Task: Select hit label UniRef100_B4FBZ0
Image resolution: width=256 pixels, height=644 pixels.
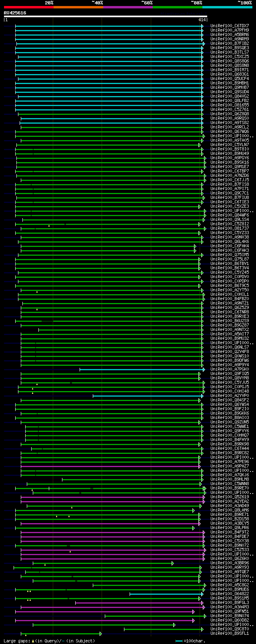Action: click(230, 299)
